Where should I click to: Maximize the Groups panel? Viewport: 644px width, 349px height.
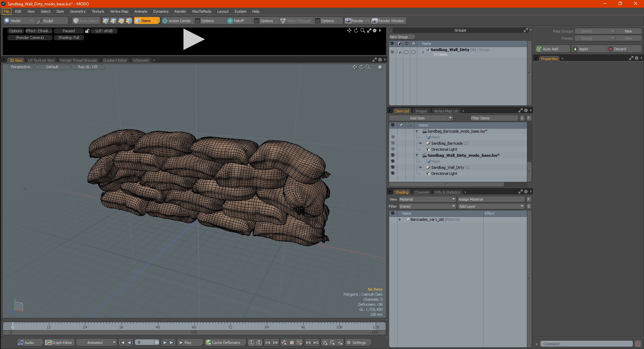click(526, 30)
